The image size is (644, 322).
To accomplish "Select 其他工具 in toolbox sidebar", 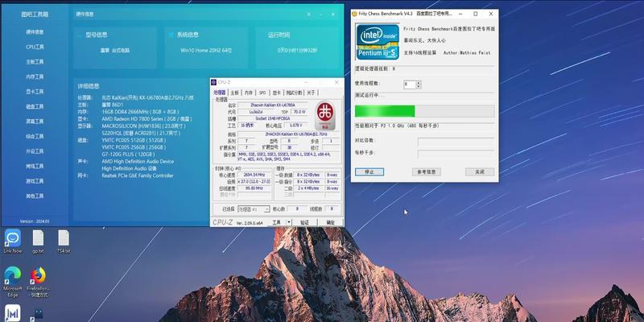I will pyautogui.click(x=35, y=196).
